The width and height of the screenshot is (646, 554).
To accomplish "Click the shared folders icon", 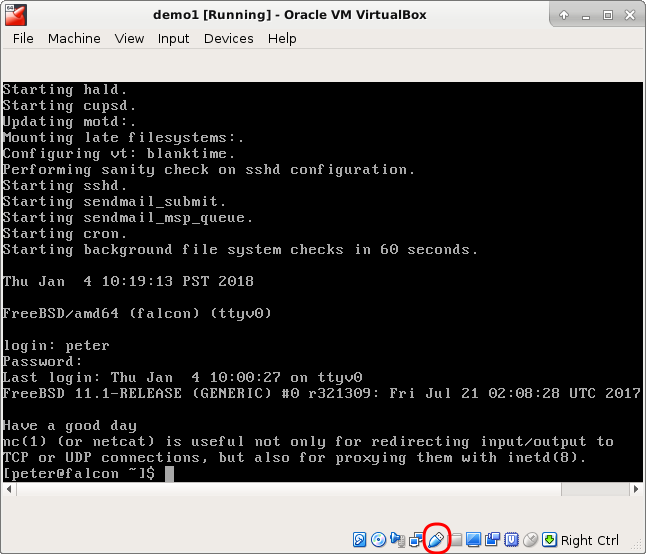I will click(x=456, y=540).
